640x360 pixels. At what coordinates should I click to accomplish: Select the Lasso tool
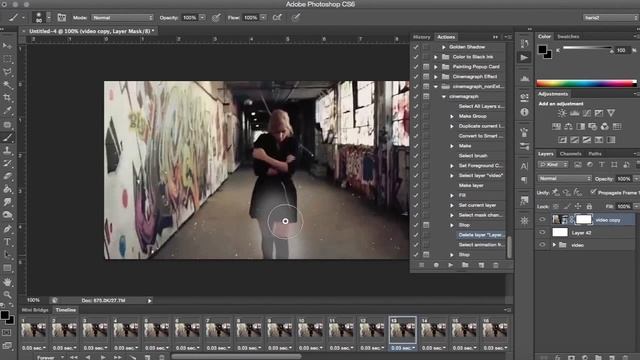[7, 72]
